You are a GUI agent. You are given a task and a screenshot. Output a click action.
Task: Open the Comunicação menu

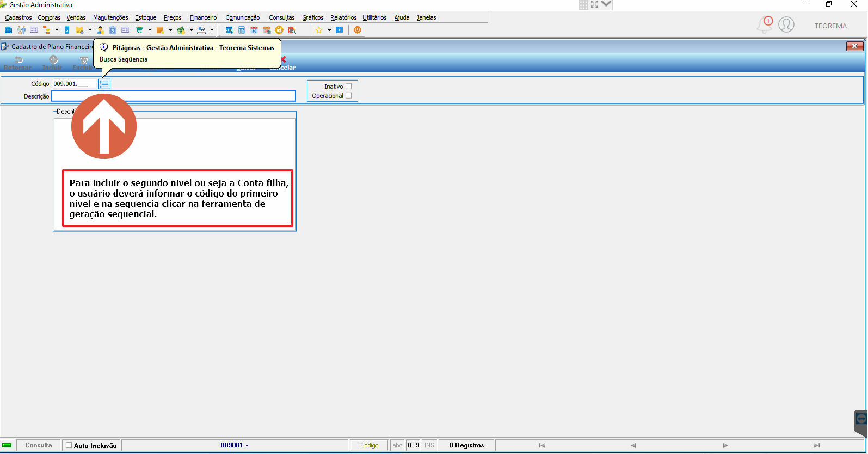point(243,17)
